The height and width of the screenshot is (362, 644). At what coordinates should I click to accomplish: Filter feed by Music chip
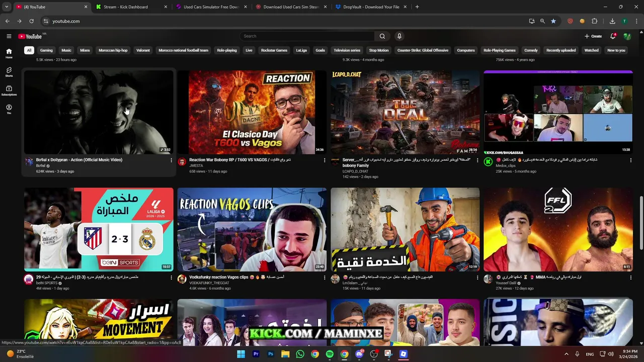66,50
